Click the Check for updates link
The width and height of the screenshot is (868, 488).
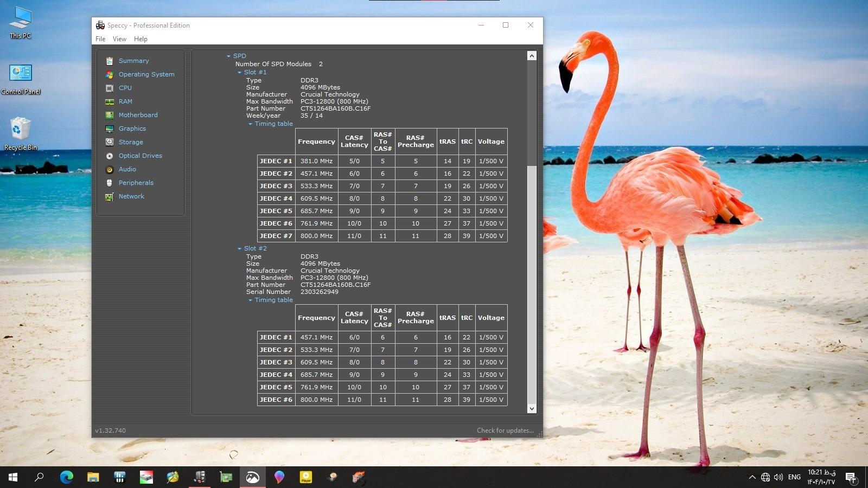coord(505,431)
